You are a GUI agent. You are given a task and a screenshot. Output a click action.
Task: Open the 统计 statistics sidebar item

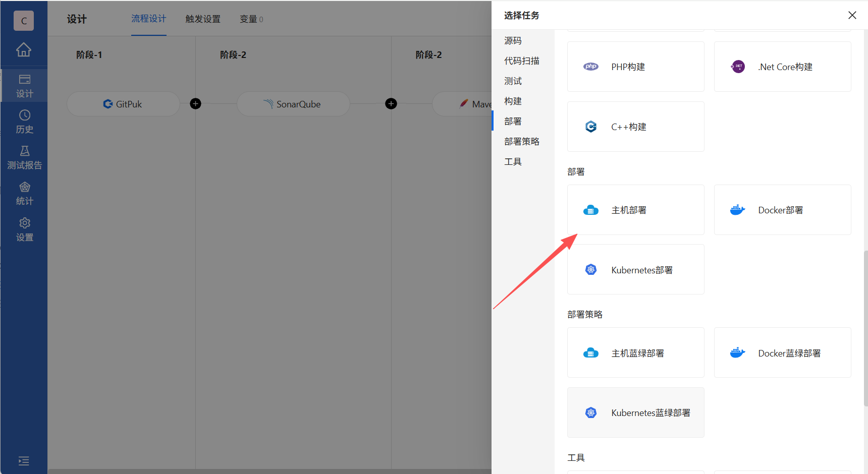24,194
